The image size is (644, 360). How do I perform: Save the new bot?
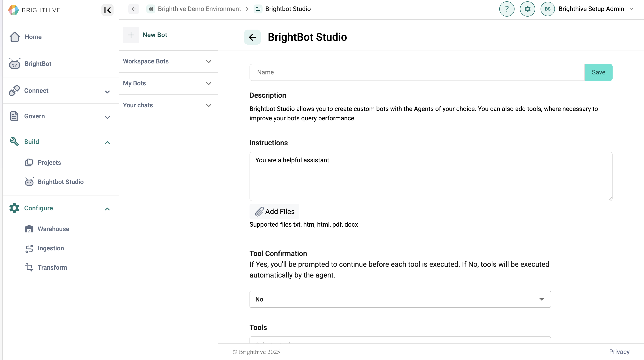(598, 72)
